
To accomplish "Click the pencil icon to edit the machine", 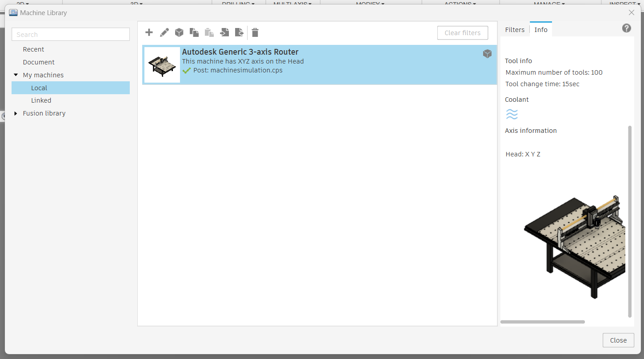I will [x=164, y=32].
